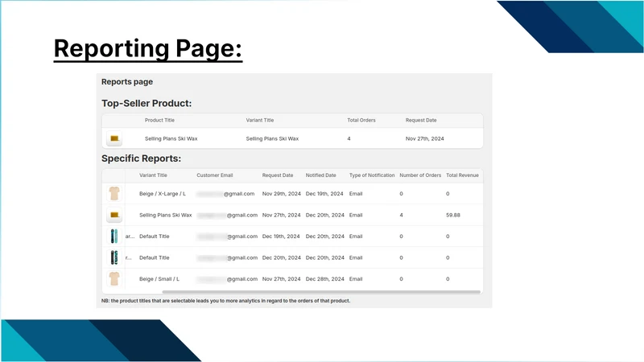Click the Top-Seller Product heading
This screenshot has height=362, width=644.
(147, 104)
